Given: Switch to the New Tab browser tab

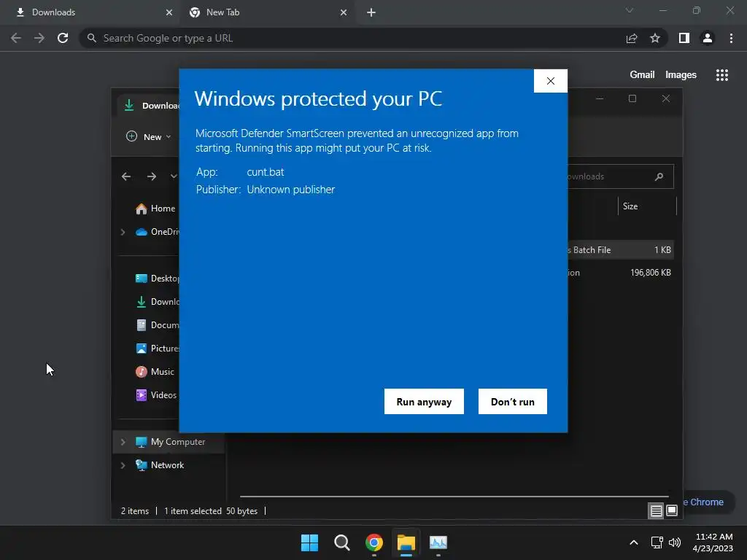Looking at the screenshot, I should click(x=267, y=12).
